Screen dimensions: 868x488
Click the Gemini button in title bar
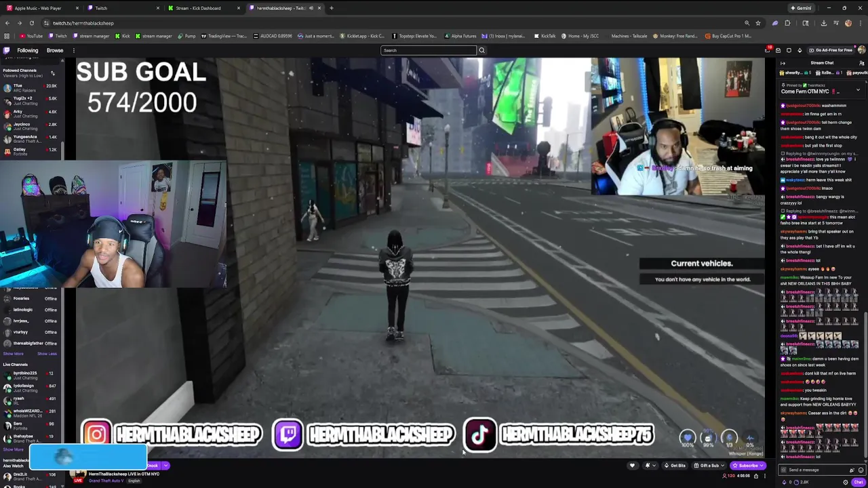[801, 8]
